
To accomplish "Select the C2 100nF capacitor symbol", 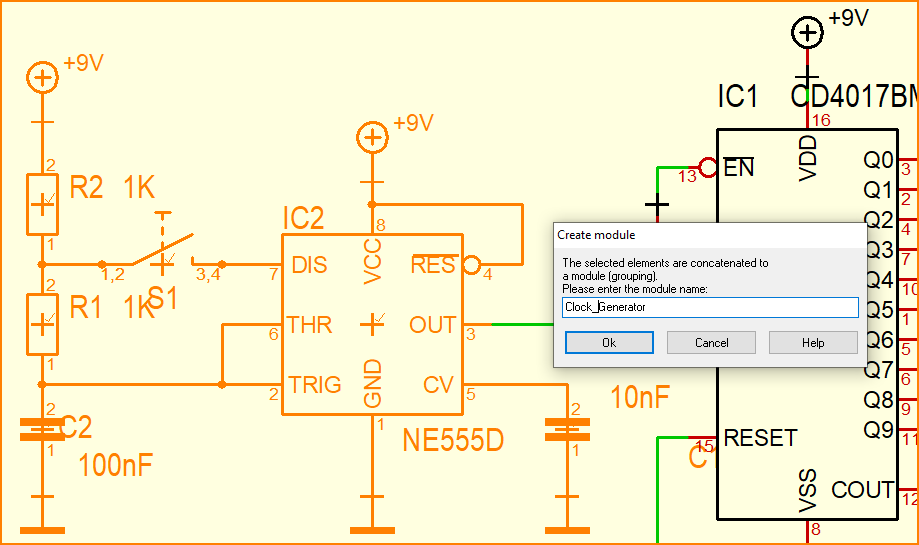I will (42, 431).
